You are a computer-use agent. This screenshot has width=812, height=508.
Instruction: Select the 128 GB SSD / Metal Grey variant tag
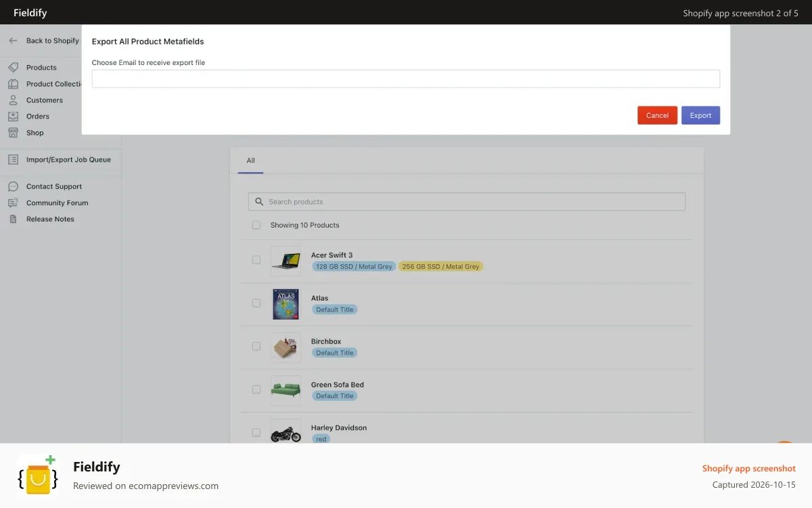(354, 267)
